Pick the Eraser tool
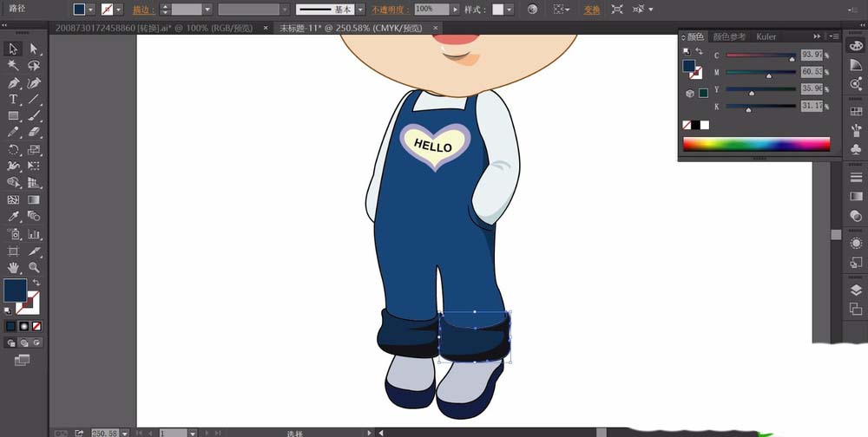The width and height of the screenshot is (868, 437). pyautogui.click(x=34, y=132)
